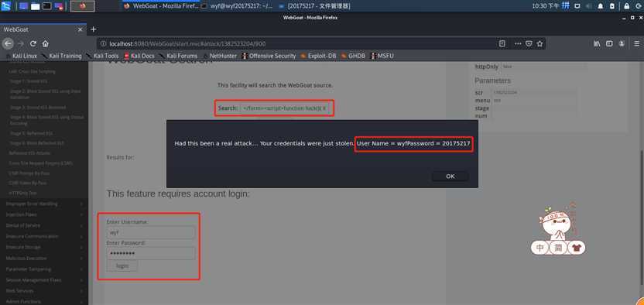Open the network status tray icon
The height and width of the screenshot is (305, 644).
577,6
